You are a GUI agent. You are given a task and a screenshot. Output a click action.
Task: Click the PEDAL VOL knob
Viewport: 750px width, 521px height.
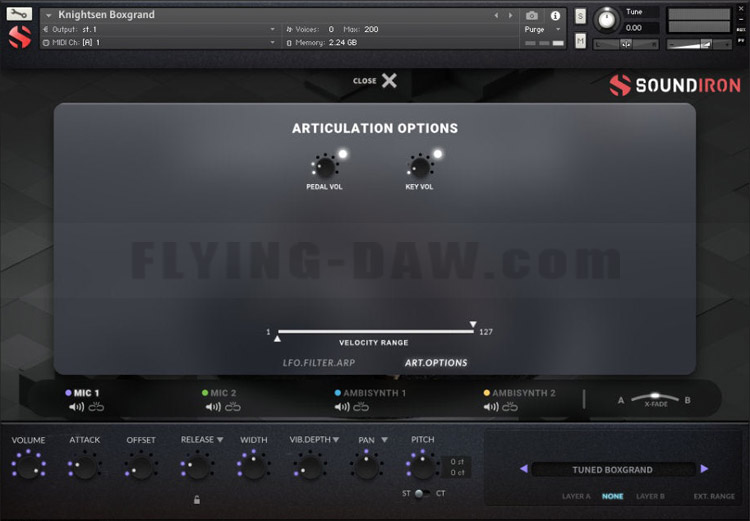tap(325, 167)
